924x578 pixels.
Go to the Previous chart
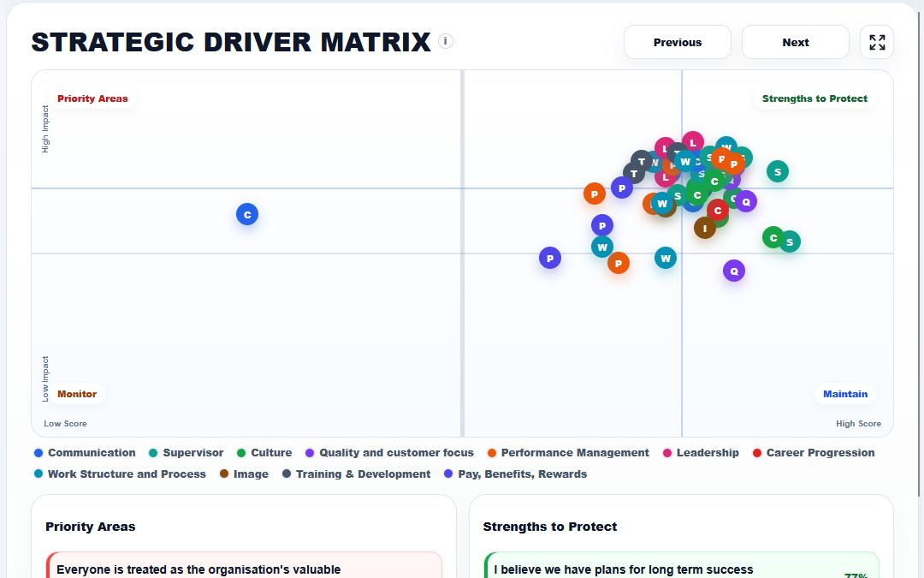(x=678, y=43)
